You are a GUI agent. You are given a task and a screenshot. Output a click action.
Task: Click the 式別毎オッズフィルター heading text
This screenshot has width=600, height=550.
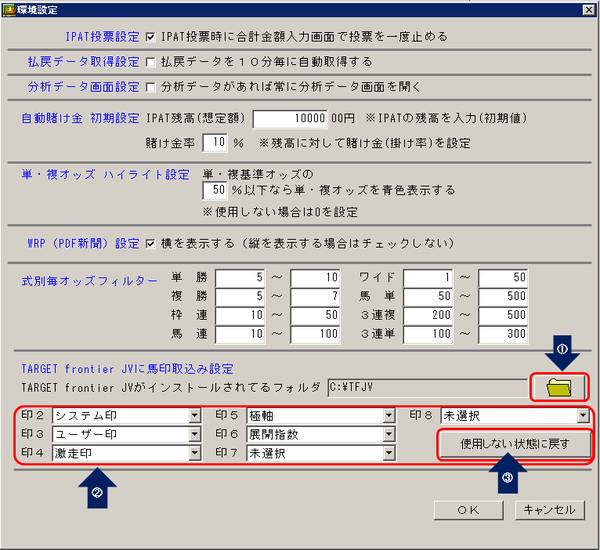pyautogui.click(x=90, y=281)
